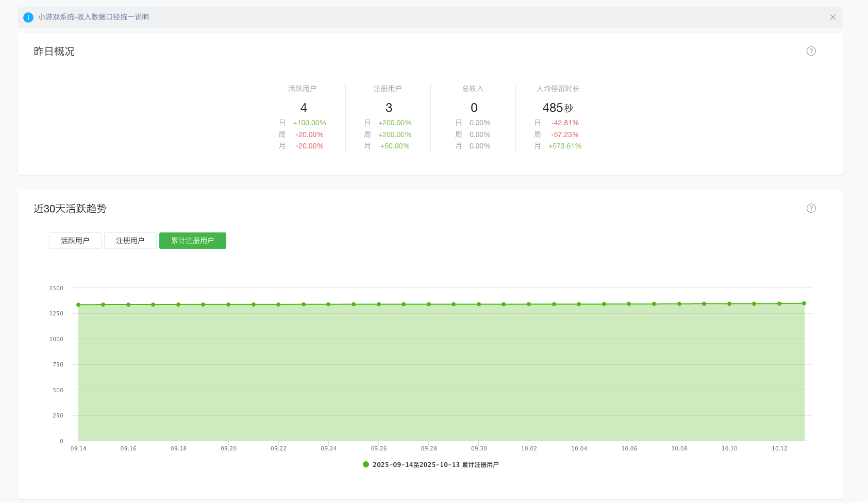Click the 09.30 date label on the x-axis
Image resolution: width=868 pixels, height=503 pixels.
pos(479,448)
